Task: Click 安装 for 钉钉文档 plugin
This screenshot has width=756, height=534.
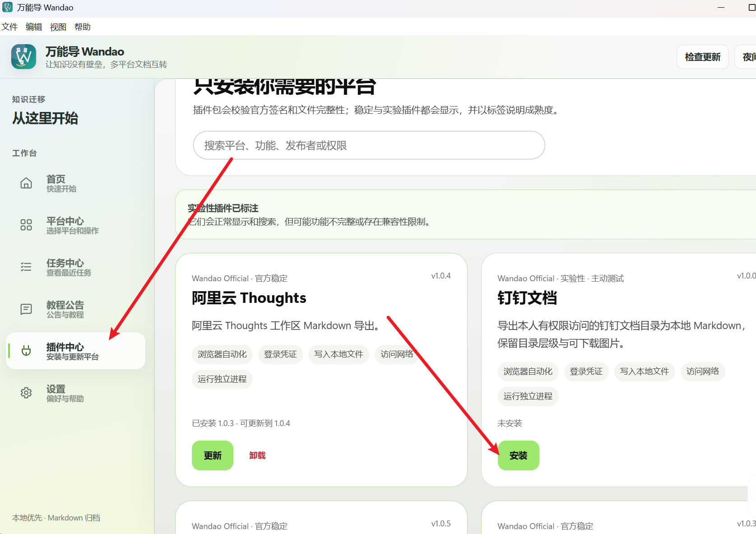Action: click(519, 455)
